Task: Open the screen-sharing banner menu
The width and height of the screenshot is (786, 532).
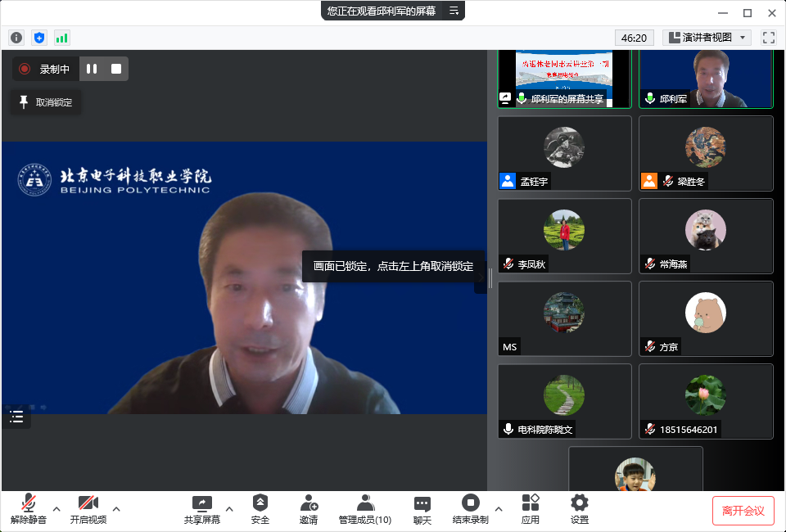Action: pos(454,11)
